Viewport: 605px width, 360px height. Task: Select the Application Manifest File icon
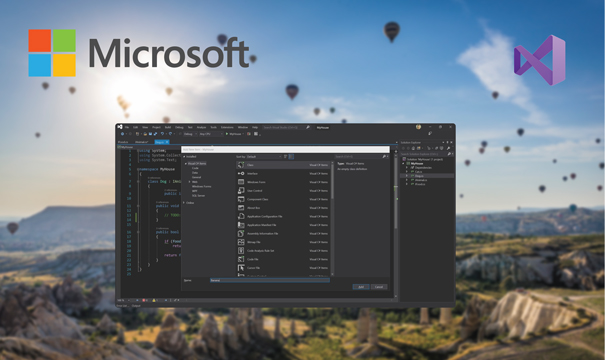point(241,225)
